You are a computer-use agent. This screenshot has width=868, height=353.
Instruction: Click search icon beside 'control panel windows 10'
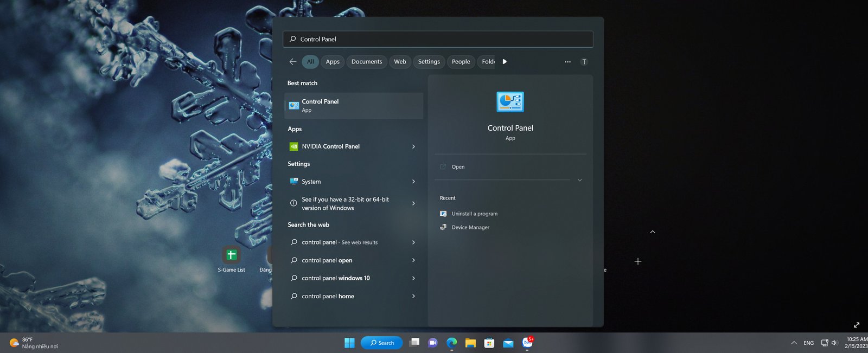(x=293, y=278)
